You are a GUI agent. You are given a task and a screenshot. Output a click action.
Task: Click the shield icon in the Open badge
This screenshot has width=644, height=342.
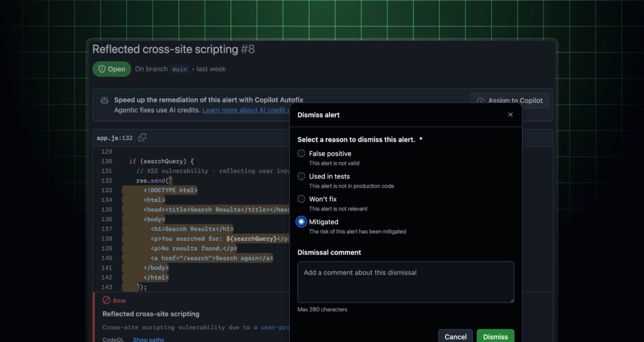coord(102,69)
